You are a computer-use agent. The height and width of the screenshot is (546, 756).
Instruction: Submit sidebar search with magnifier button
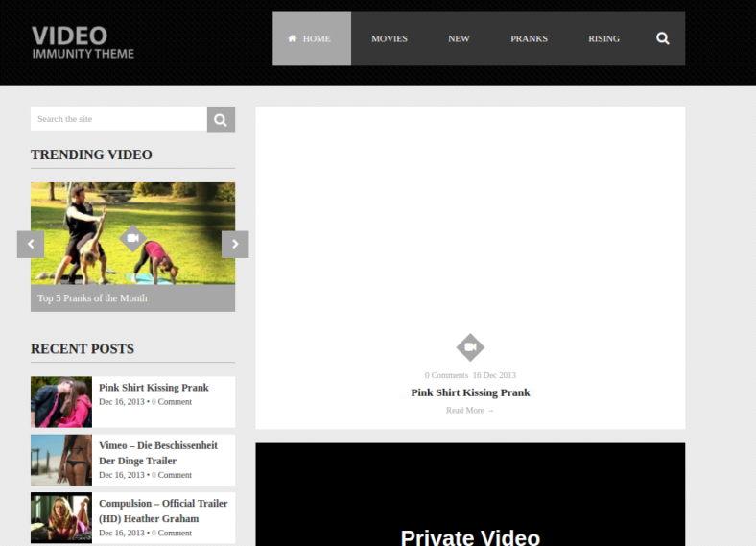pyautogui.click(x=221, y=120)
